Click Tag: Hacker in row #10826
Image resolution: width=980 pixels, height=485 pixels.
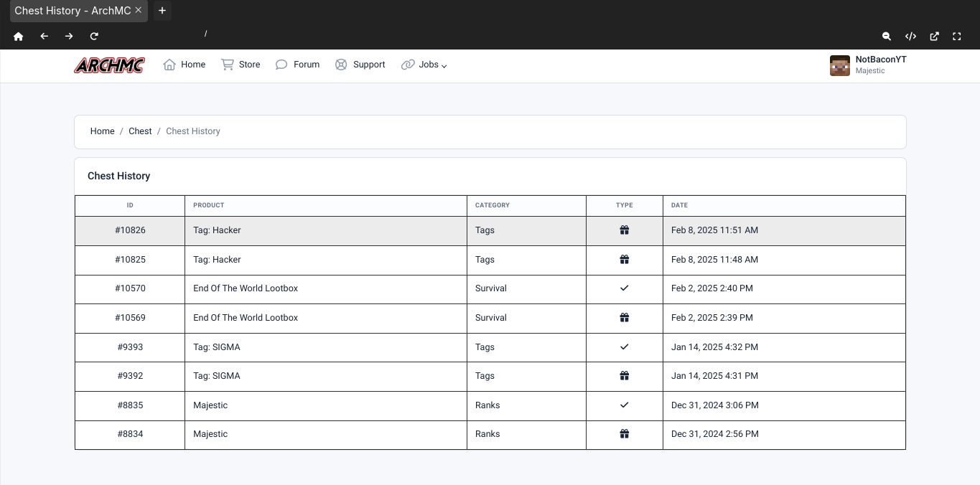pos(217,230)
